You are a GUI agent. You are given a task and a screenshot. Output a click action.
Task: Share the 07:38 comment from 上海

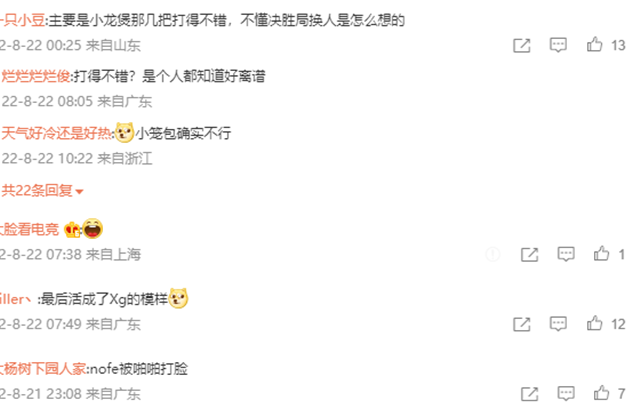click(x=529, y=255)
